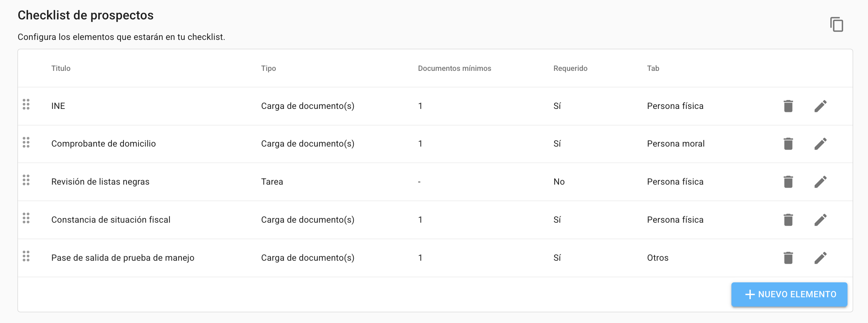Click drag handle for Comprobante de domicilio
Image resolution: width=868 pixels, height=323 pixels.
click(26, 142)
